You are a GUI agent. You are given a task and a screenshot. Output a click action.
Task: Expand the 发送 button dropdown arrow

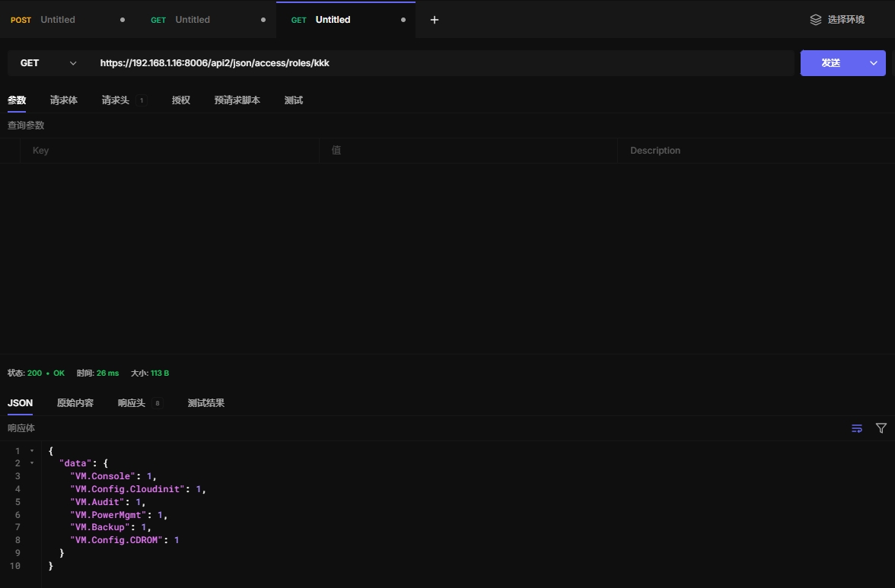point(874,63)
